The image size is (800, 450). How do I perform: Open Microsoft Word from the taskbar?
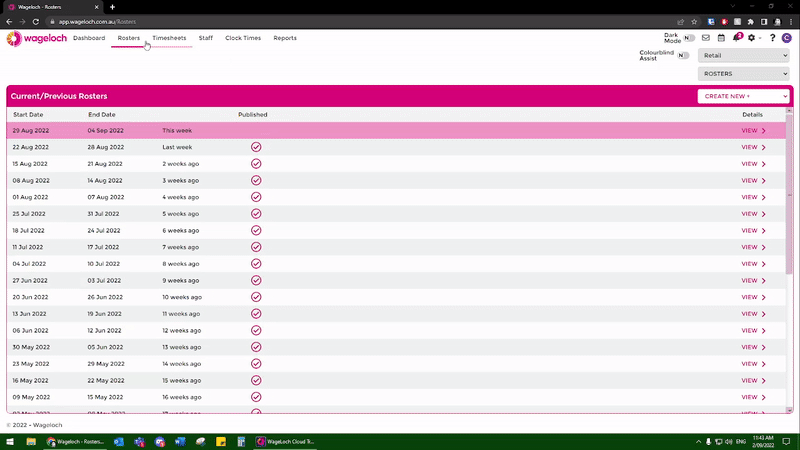click(180, 441)
